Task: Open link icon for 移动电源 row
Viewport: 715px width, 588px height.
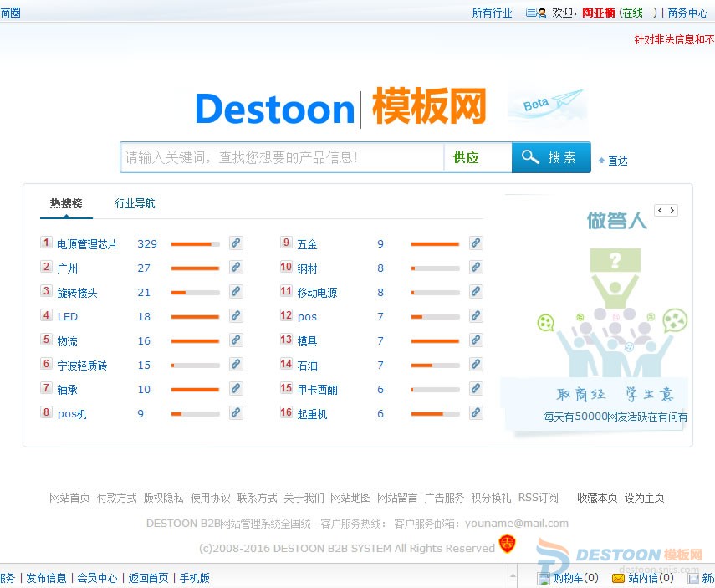Action: 476,292
